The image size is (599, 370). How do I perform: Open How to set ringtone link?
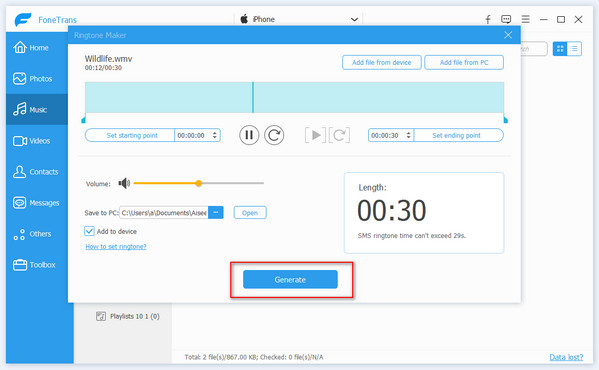coord(116,247)
